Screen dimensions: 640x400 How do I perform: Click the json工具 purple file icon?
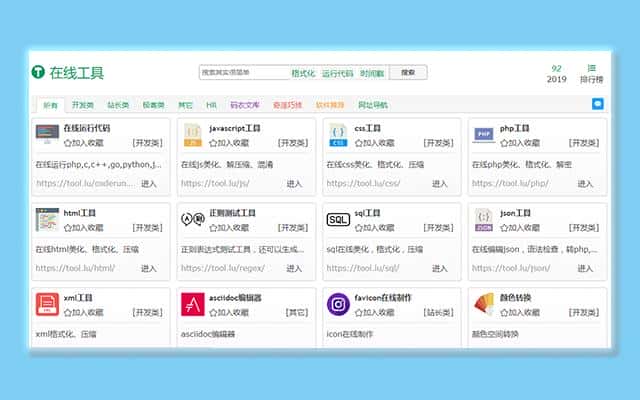pos(484,220)
